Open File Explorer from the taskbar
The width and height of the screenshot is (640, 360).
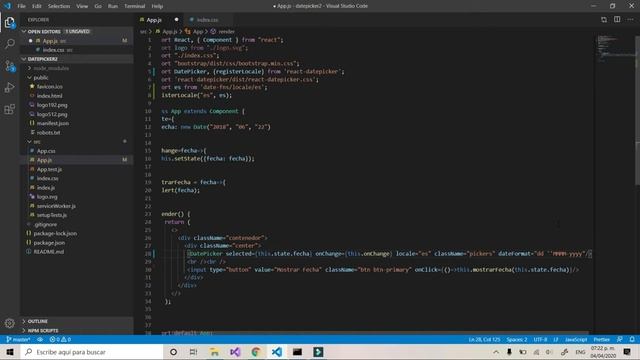click(214, 352)
